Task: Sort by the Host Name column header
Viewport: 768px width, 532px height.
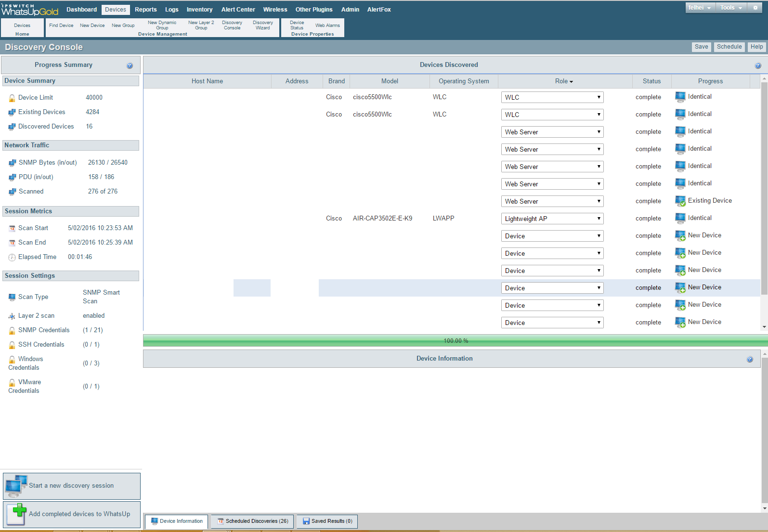Action: click(207, 81)
